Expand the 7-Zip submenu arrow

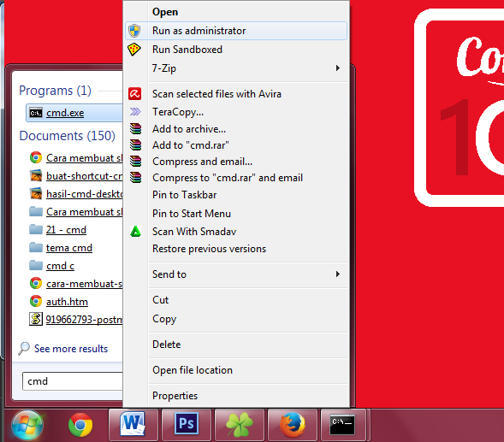tap(337, 68)
